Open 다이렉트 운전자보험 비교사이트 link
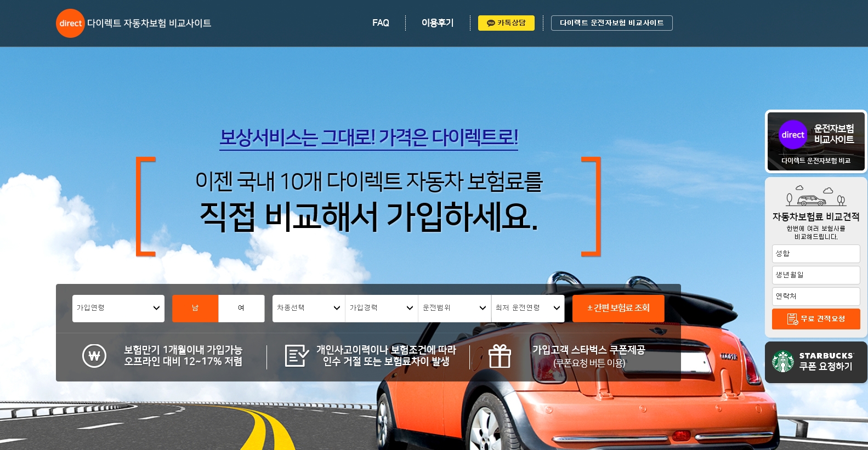Viewport: 868px width, 450px height. 612,23
